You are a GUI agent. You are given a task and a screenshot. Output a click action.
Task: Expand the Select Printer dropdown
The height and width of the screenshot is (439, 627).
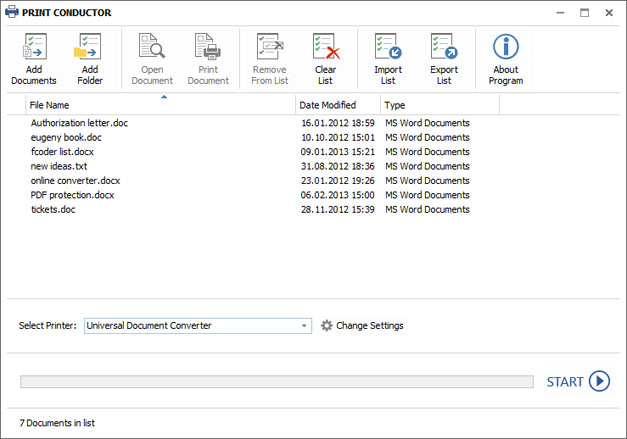tap(305, 325)
